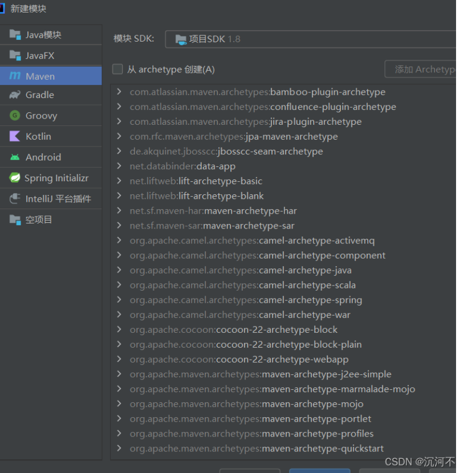Click the Gradle elephant icon

point(15,95)
